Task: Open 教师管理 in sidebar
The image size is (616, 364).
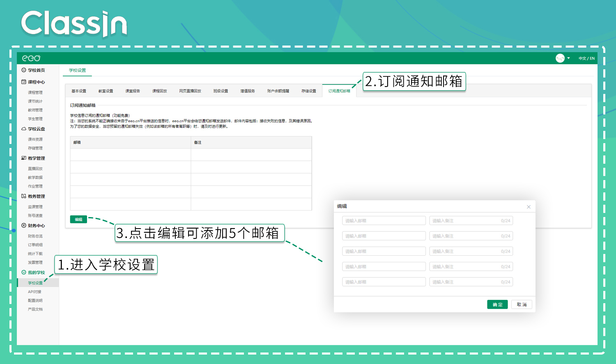Action: tap(35, 110)
